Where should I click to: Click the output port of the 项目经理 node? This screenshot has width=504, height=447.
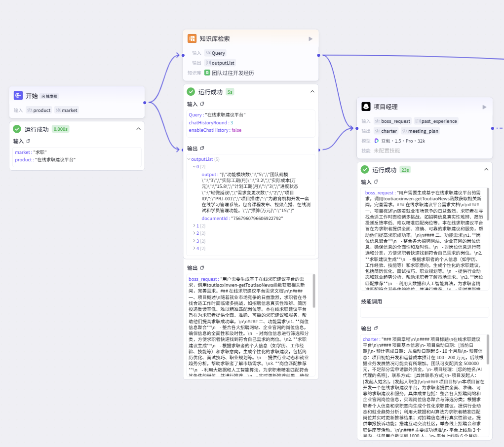[493, 128]
